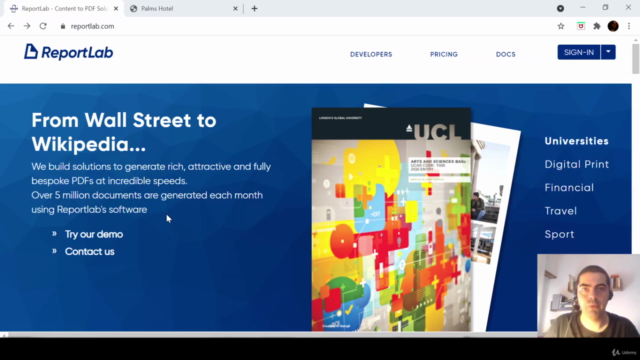Expand the dropdown arrow next to SIGN-IN

coord(608,52)
